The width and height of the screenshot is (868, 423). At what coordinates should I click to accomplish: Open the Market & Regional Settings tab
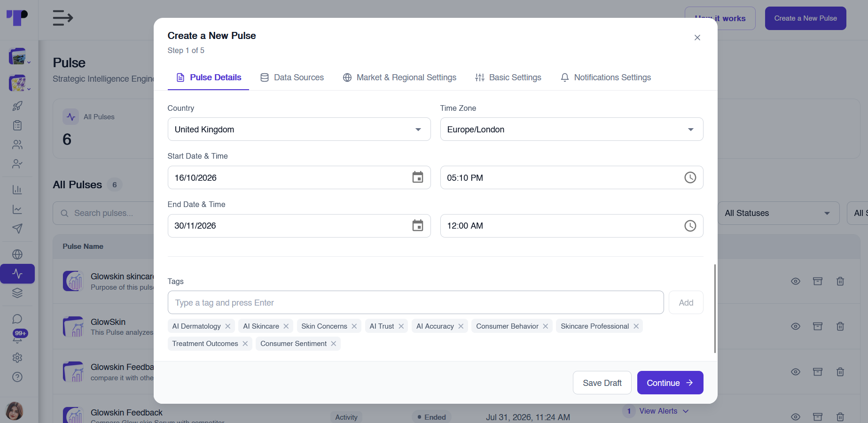(399, 77)
